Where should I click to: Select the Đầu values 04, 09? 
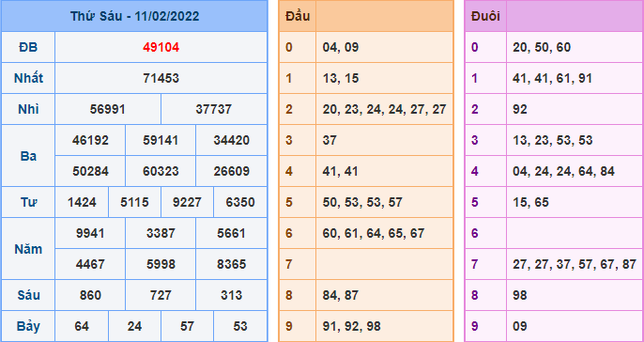(x=341, y=47)
